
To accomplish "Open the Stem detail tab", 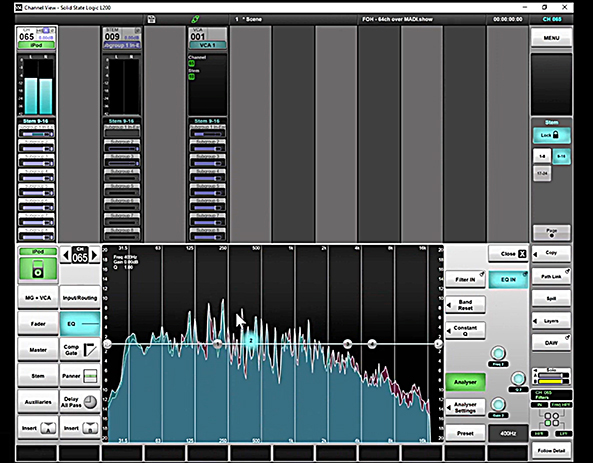I will click(38, 376).
